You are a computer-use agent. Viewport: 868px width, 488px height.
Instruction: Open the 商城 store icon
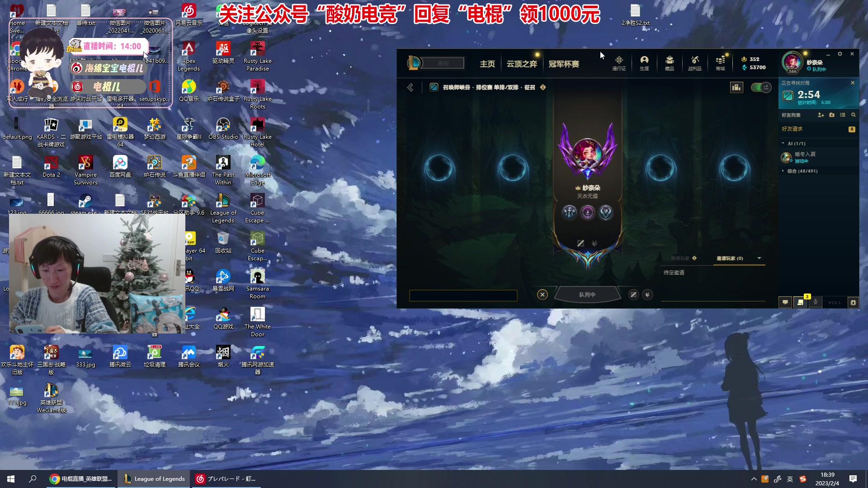pos(720,63)
